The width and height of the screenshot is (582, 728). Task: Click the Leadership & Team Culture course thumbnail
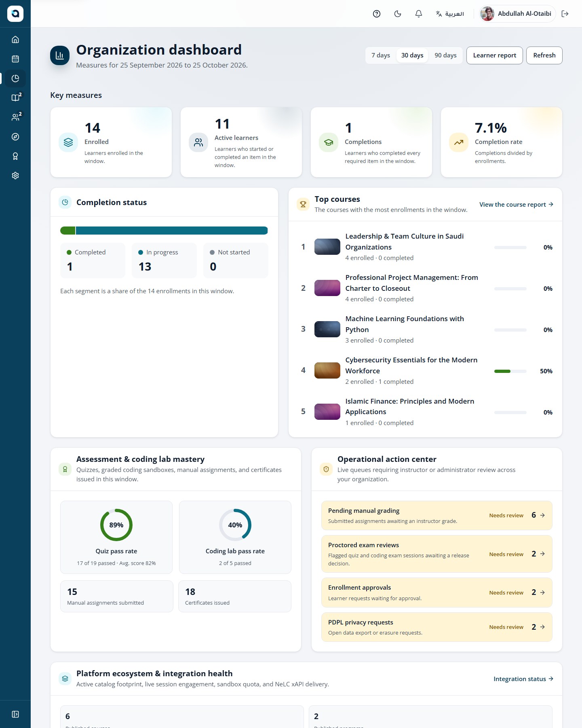click(x=327, y=247)
